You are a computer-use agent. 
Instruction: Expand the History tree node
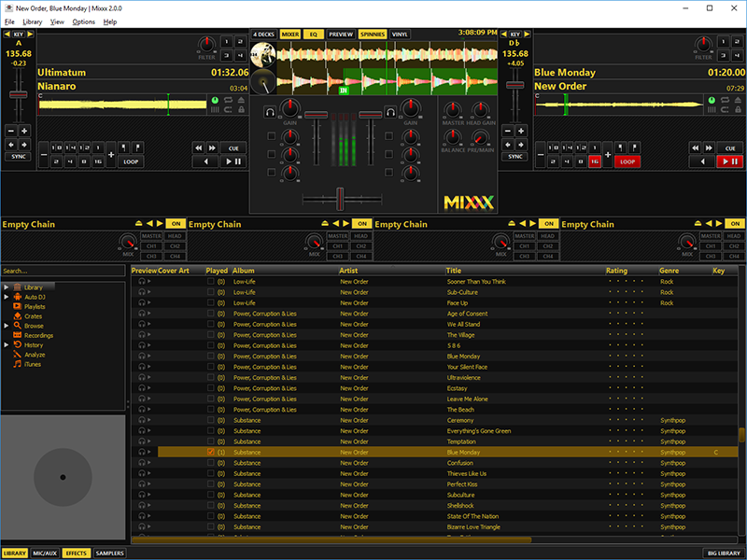click(7, 345)
